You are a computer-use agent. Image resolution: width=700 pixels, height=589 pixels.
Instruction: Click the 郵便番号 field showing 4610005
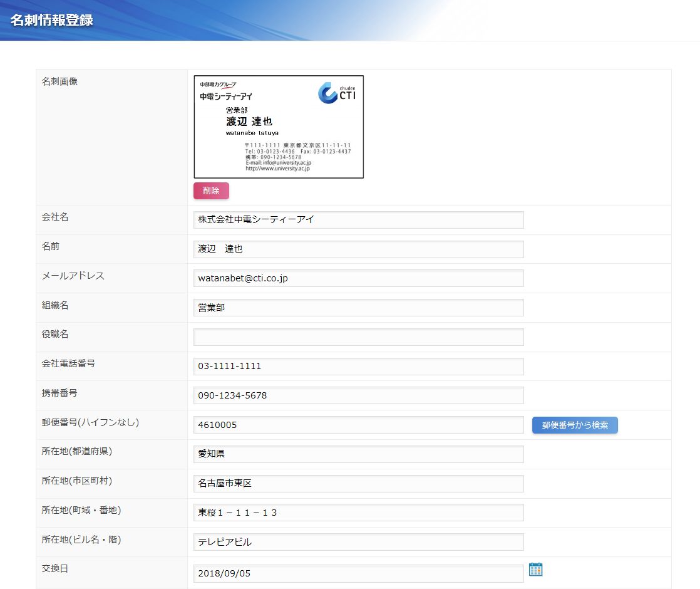pyautogui.click(x=358, y=425)
